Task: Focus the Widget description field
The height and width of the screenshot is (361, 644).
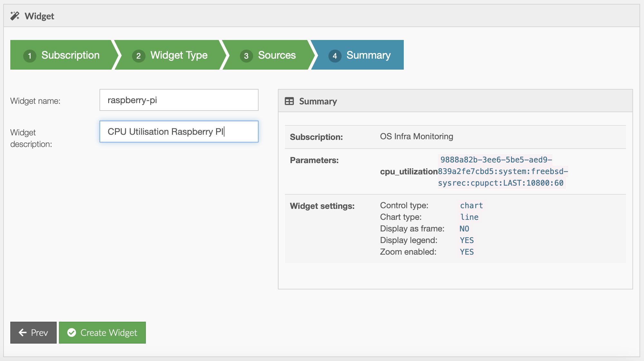Action: pos(179,132)
